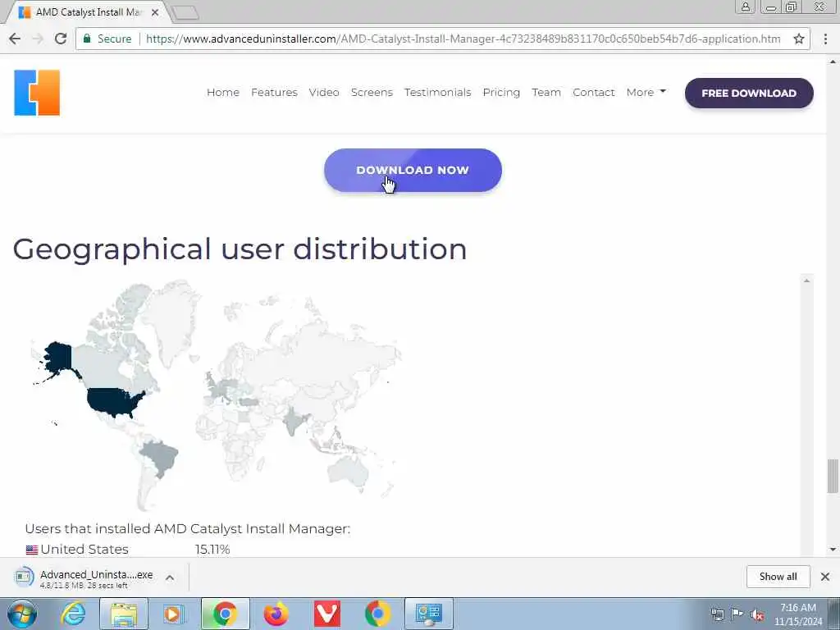Close the AMD Catalyst Install tab
Image resolution: width=840 pixels, height=630 pixels.
point(155,11)
